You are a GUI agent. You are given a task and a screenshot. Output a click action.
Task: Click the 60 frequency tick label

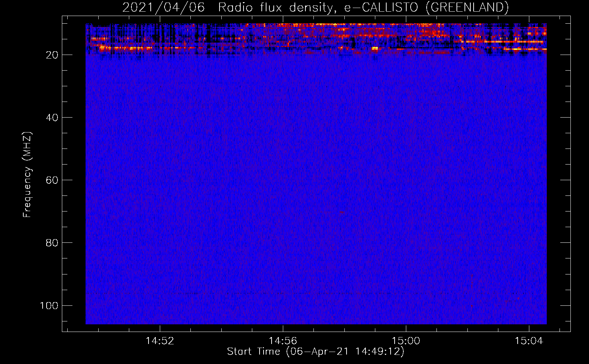[x=52, y=180]
